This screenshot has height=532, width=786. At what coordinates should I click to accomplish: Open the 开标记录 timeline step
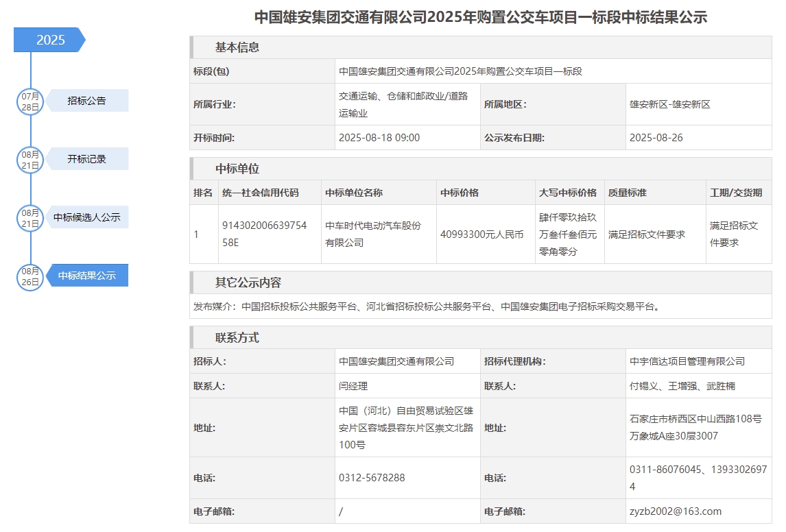point(87,159)
